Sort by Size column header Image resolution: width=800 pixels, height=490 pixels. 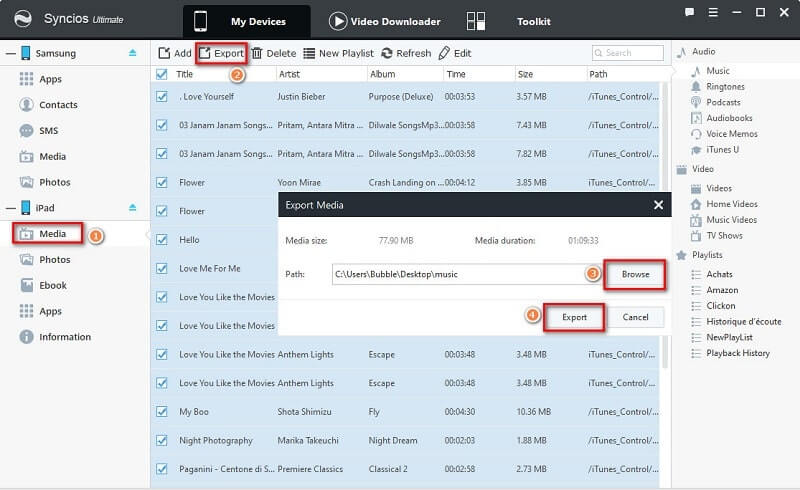click(525, 74)
